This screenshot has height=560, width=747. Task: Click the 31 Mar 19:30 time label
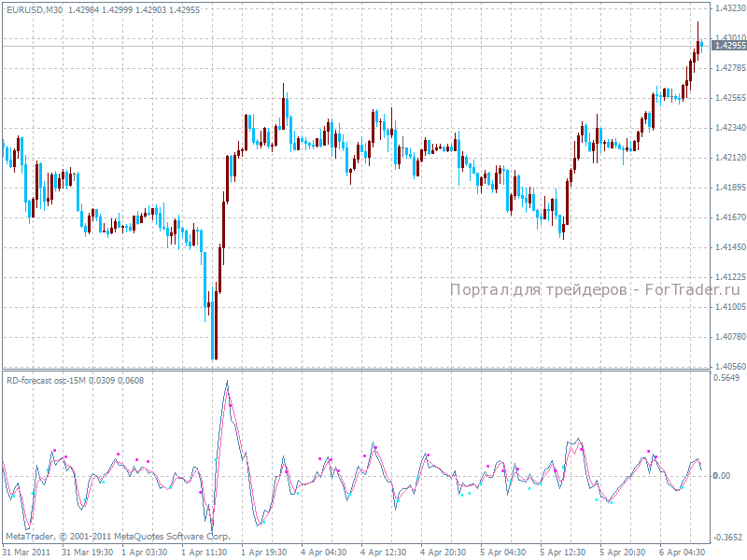click(88, 553)
